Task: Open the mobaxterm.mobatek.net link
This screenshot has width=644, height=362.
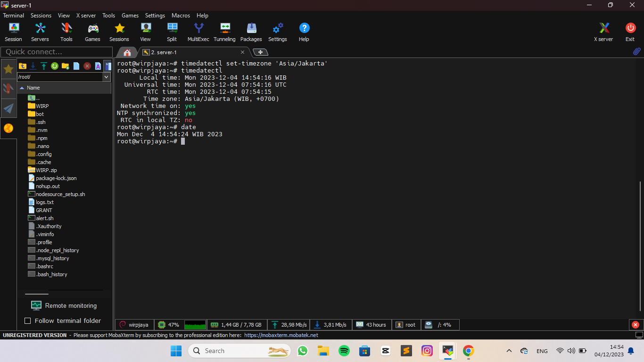Action: click(281, 335)
